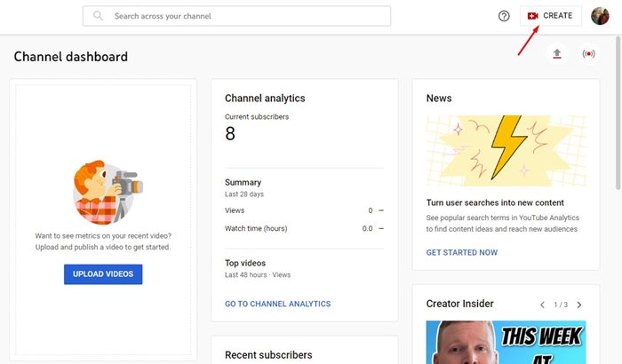Screen dimensions: 622x364
Task: Open the CREATE button menu
Action: tap(551, 16)
